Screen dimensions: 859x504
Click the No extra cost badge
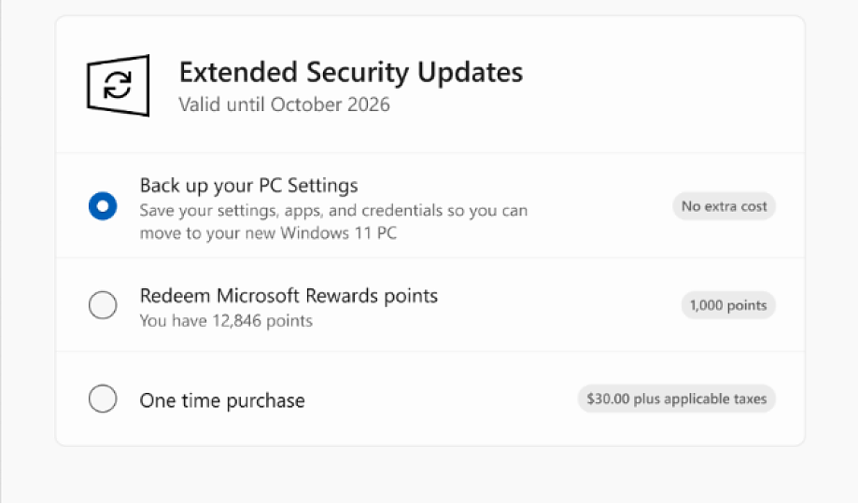pos(724,206)
